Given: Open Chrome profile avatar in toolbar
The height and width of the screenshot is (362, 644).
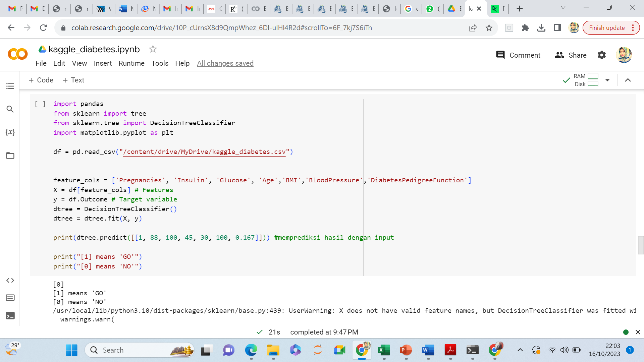Looking at the screenshot, I should 574,28.
